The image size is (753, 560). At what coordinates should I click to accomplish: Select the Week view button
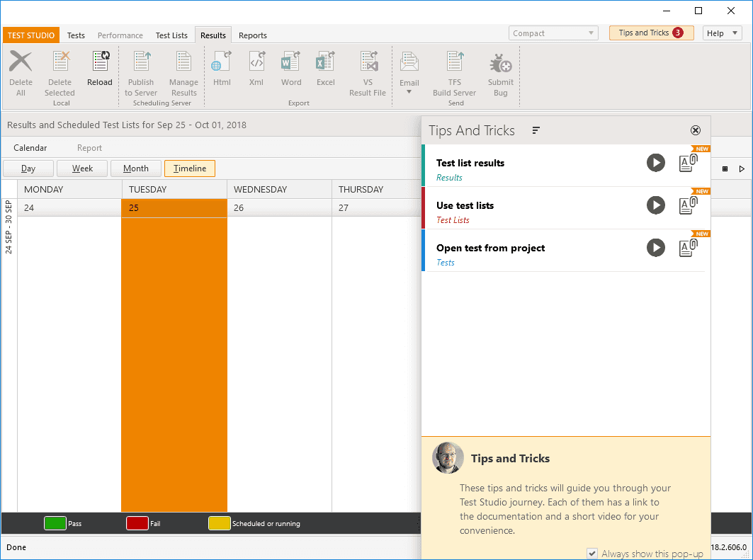click(82, 168)
